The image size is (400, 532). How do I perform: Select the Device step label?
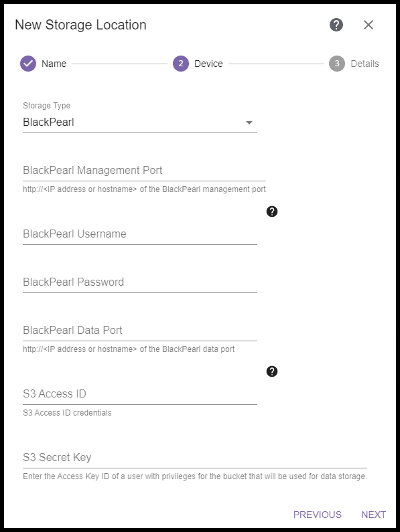(x=208, y=64)
